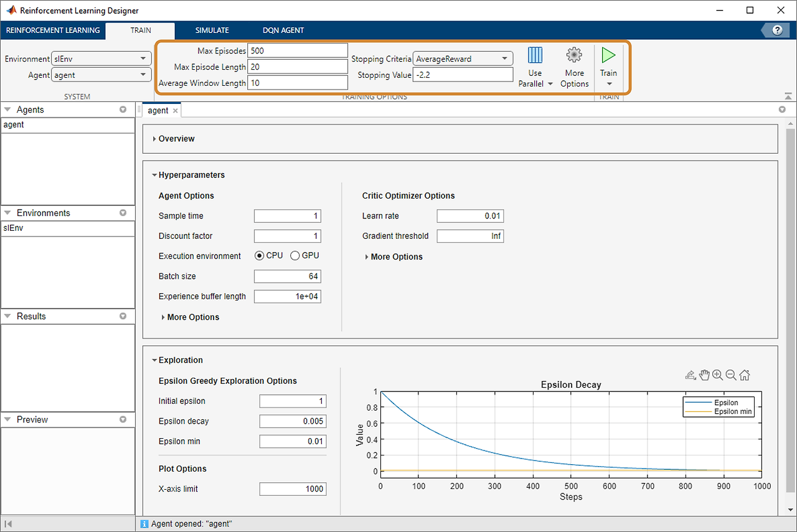Image resolution: width=797 pixels, height=532 pixels.
Task: Click the Max Episode Length field
Action: (298, 67)
